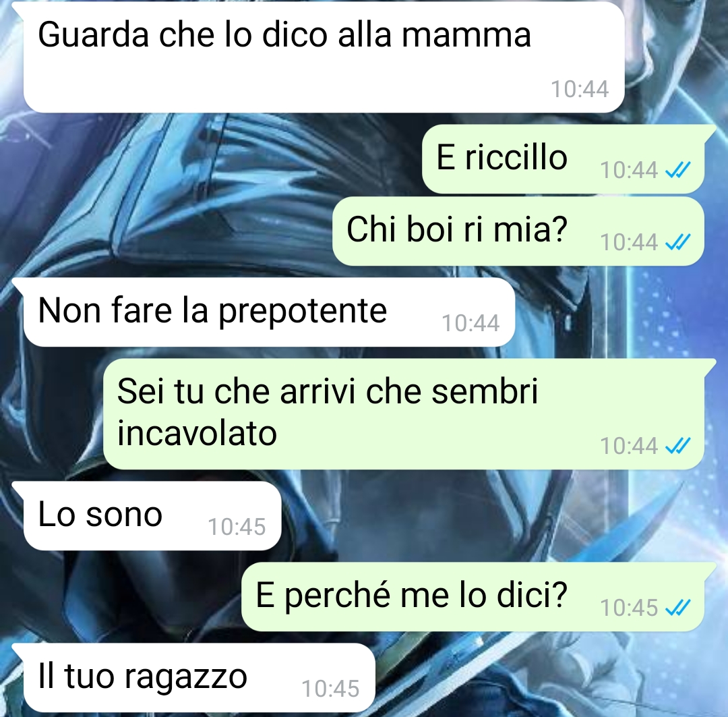This screenshot has height=717, width=728.
Task: Tap the 10:45 time on "E perché me lo dici?"
Action: (x=629, y=608)
